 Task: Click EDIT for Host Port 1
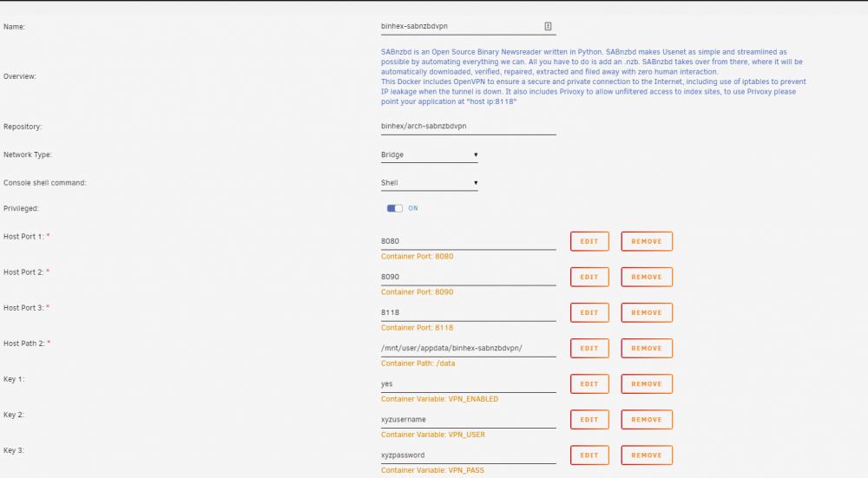click(x=589, y=241)
